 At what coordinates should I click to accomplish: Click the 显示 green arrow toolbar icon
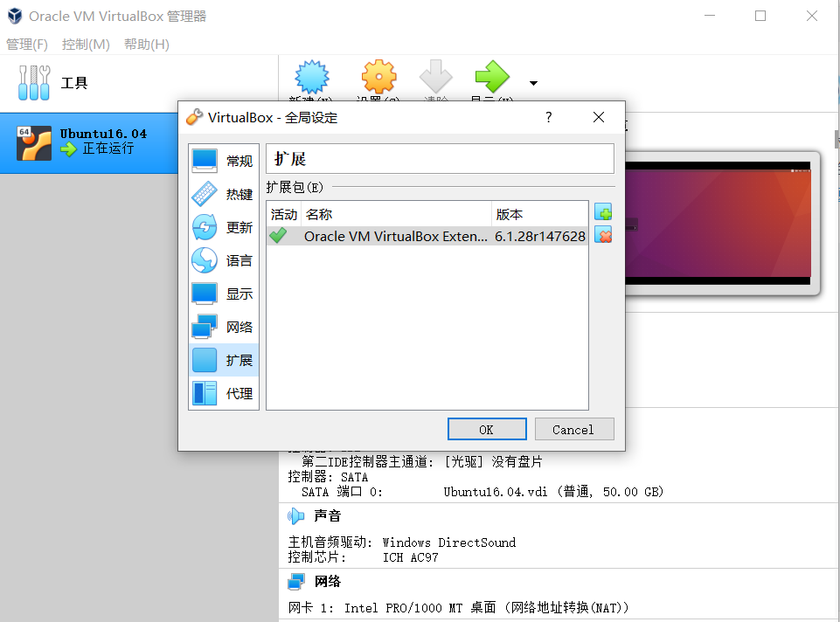point(492,77)
